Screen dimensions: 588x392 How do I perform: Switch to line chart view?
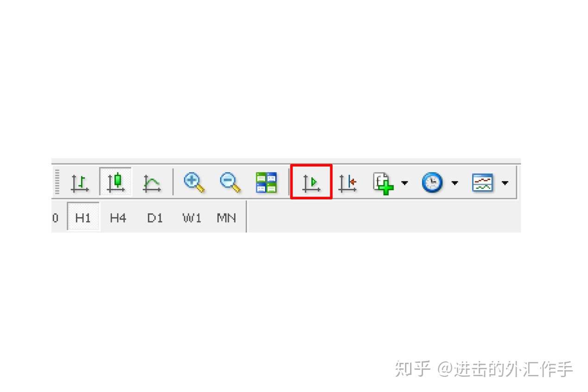[x=152, y=183]
